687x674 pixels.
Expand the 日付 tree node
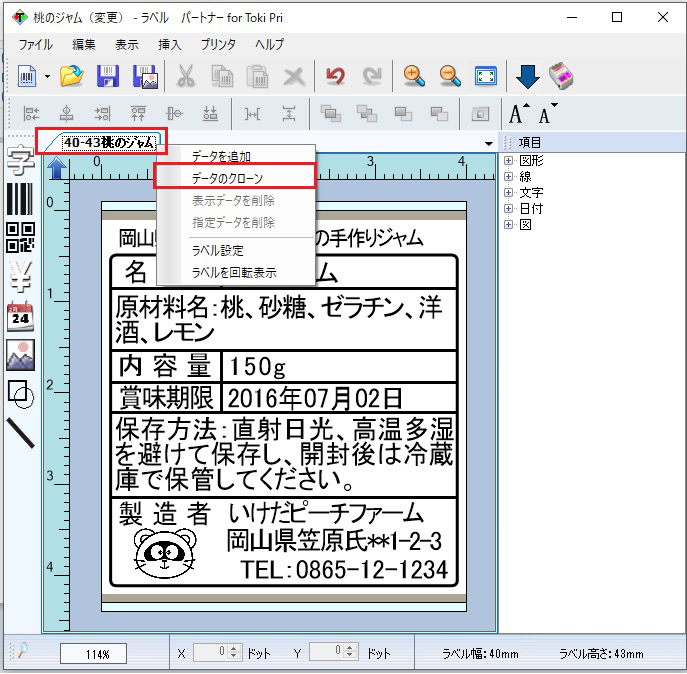pos(508,209)
